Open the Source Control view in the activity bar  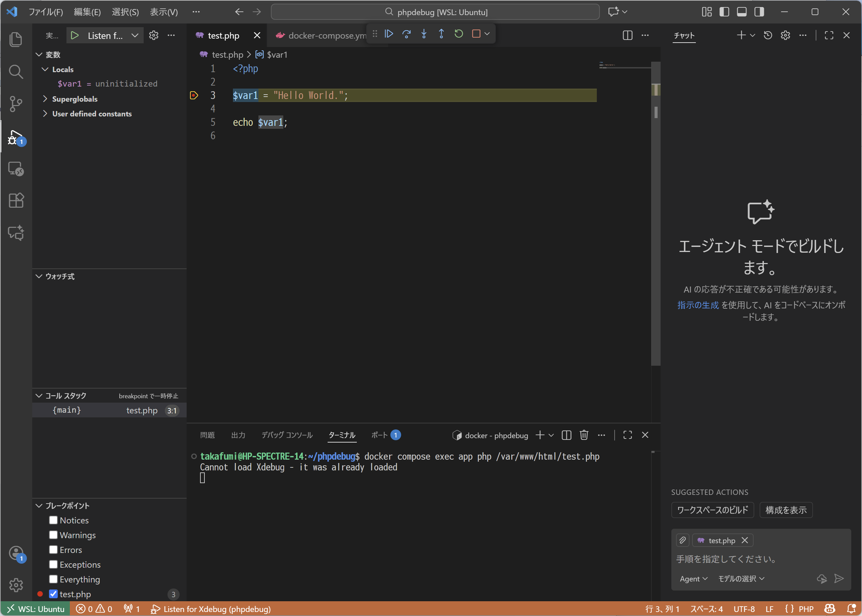point(15,104)
